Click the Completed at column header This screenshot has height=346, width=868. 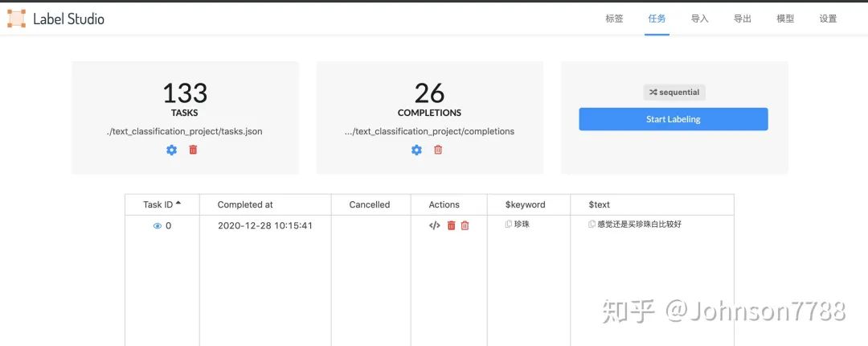coord(245,204)
